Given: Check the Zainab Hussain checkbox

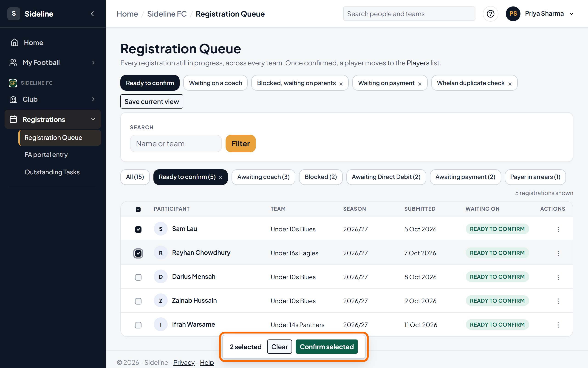Looking at the screenshot, I should [138, 301].
